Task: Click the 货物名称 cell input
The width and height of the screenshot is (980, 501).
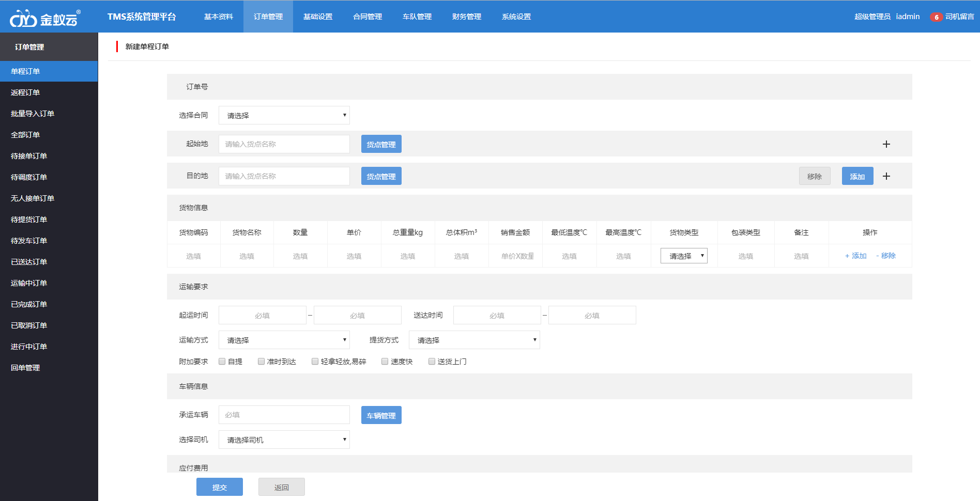Action: point(247,256)
